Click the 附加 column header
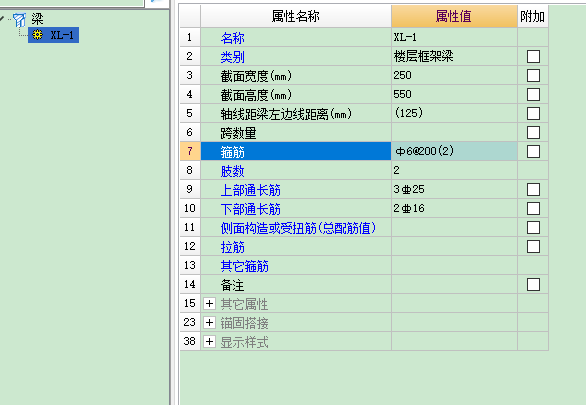Image resolution: width=586 pixels, height=405 pixels. pyautogui.click(x=533, y=16)
